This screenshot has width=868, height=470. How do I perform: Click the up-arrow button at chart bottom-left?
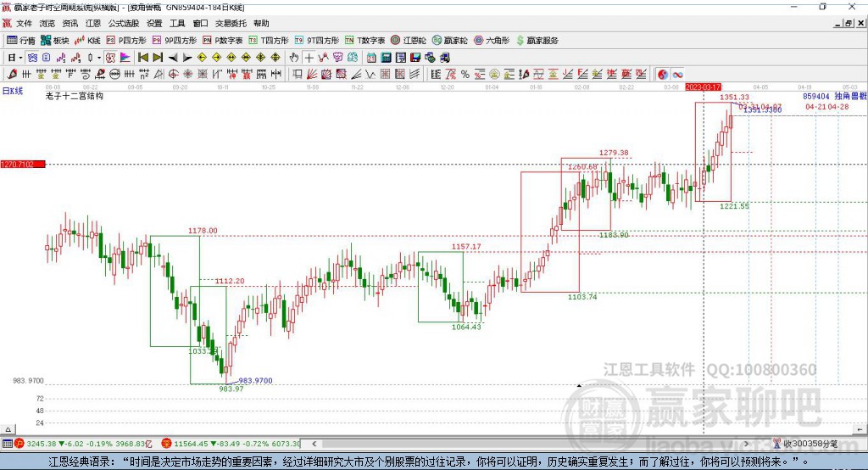(x=8, y=429)
